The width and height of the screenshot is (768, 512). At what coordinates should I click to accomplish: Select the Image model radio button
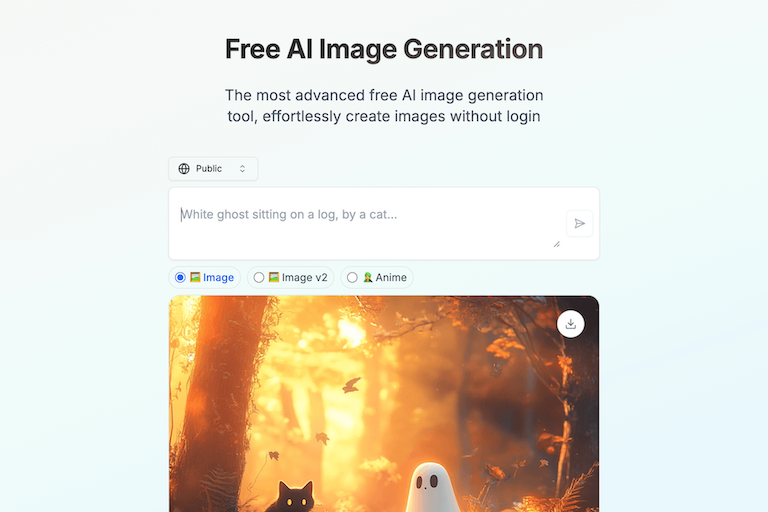180,277
